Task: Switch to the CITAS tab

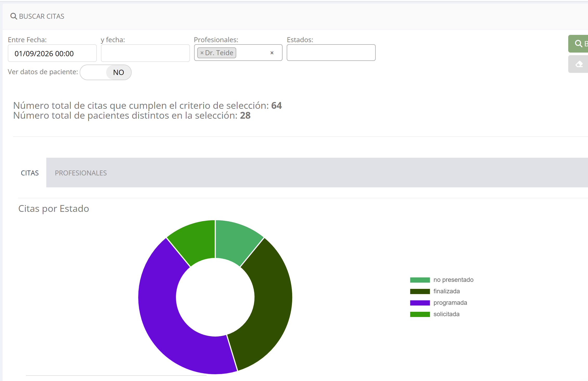Action: pyautogui.click(x=30, y=173)
